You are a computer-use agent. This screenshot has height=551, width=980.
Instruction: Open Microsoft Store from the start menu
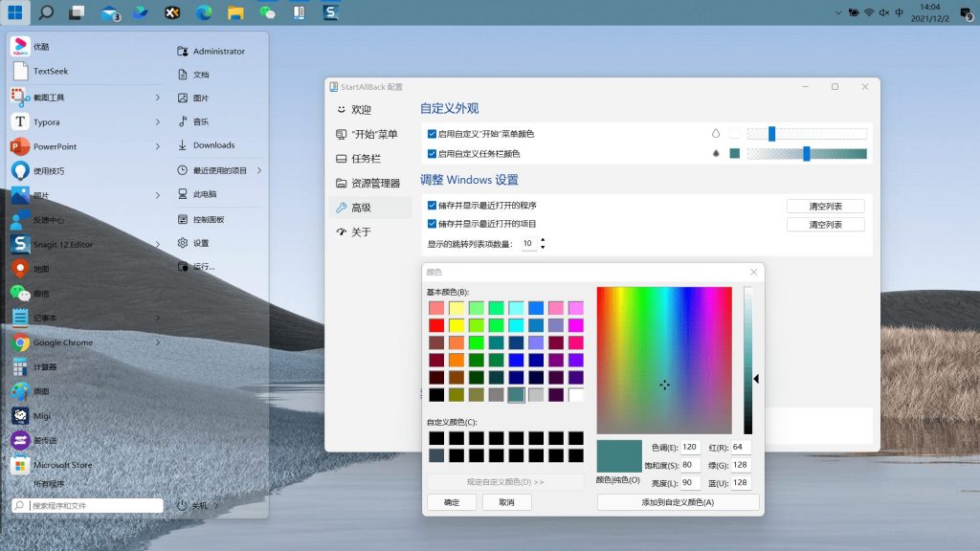coord(62,465)
